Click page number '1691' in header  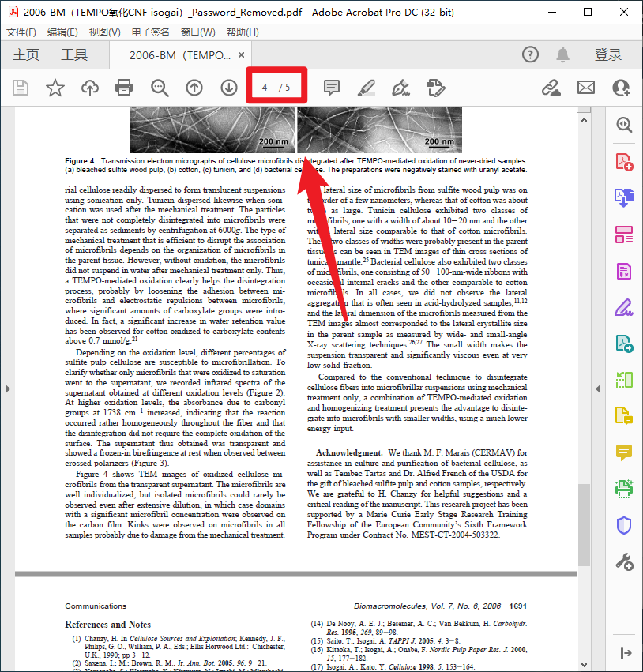click(518, 606)
